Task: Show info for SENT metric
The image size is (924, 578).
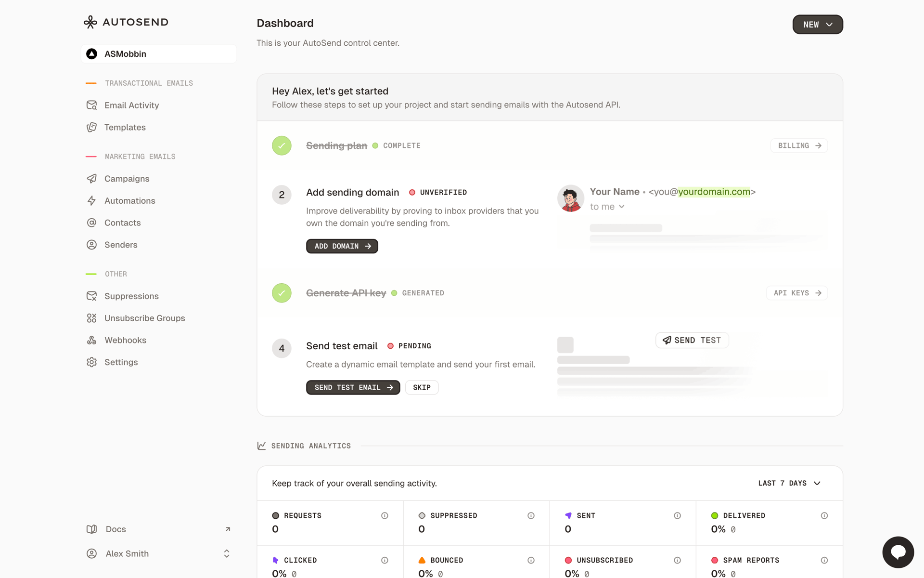Action: tap(677, 516)
